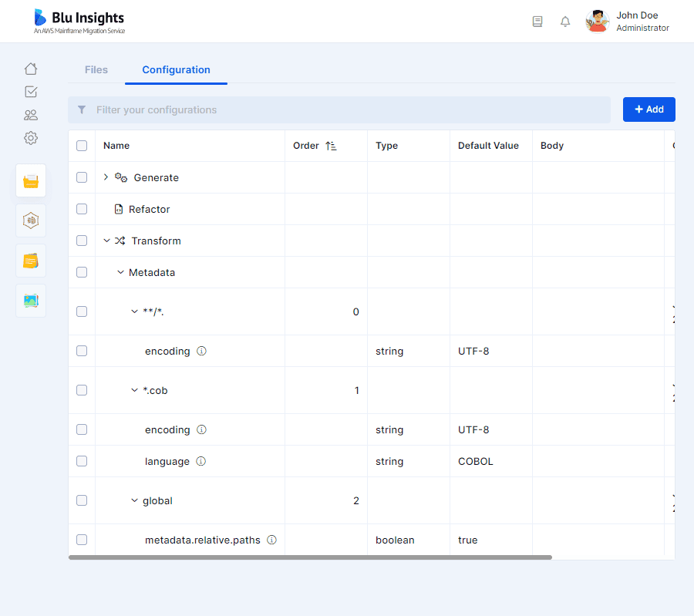Sort by the Default Value column header

(x=488, y=146)
